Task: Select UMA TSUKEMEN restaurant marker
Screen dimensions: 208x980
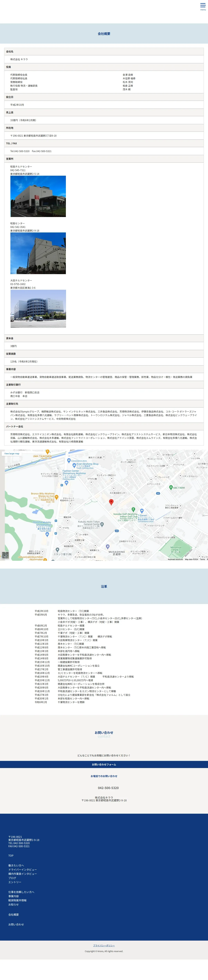Action: coord(47,452)
